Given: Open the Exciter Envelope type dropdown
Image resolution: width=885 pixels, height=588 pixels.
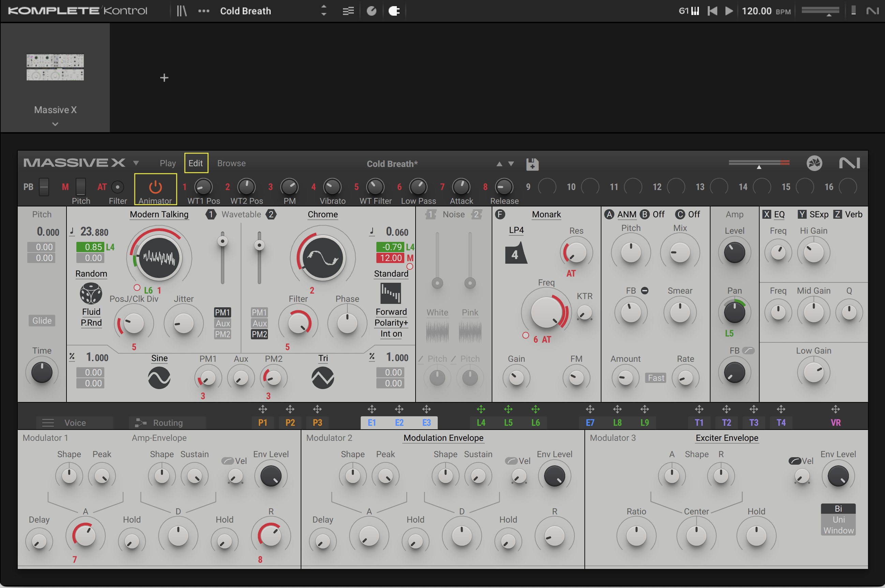Looking at the screenshot, I should pos(727,438).
